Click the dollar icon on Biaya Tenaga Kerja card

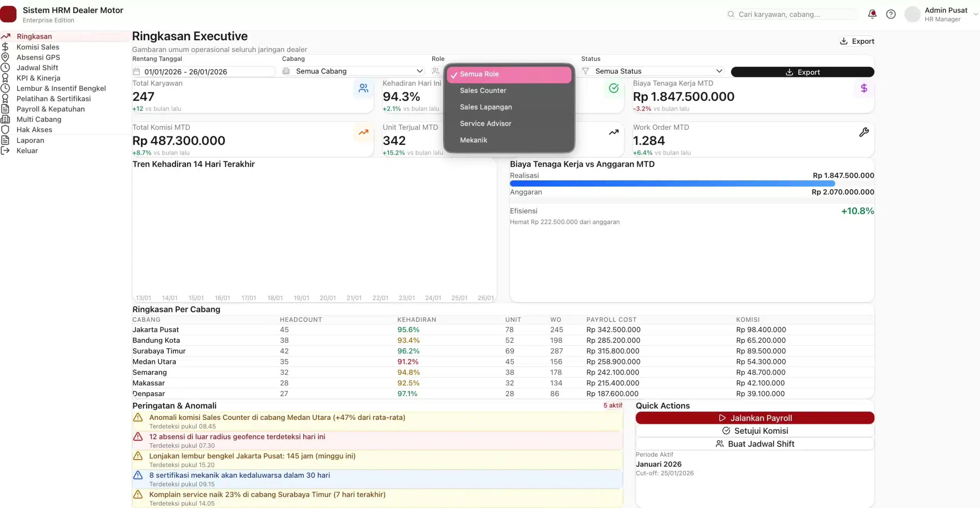point(864,88)
